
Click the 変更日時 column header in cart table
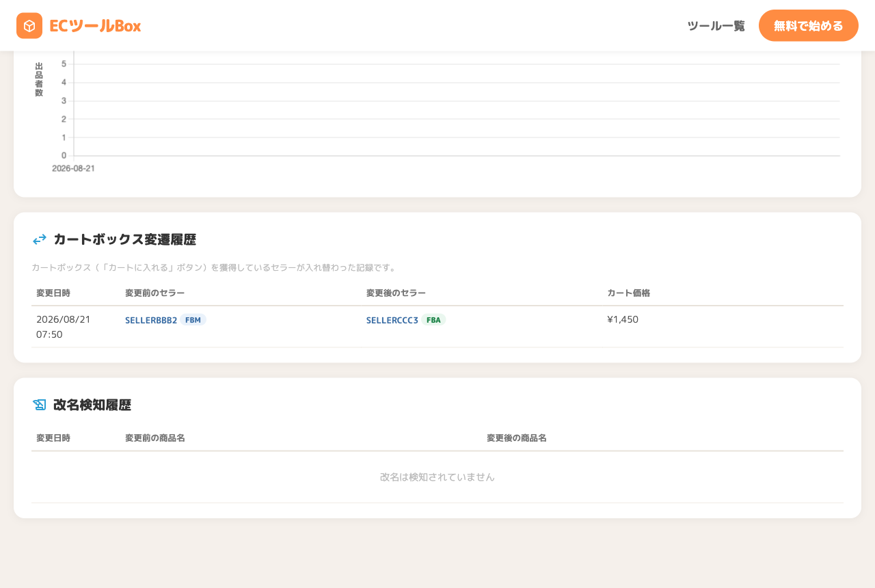pos(53,293)
